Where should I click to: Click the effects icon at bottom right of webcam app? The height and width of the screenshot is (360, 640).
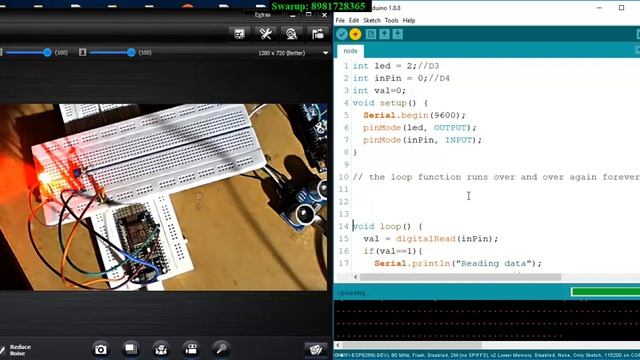tap(316, 350)
